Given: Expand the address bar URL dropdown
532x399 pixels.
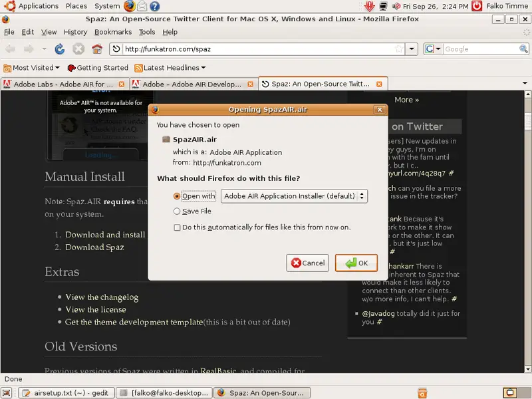Looking at the screenshot, I should point(412,49).
